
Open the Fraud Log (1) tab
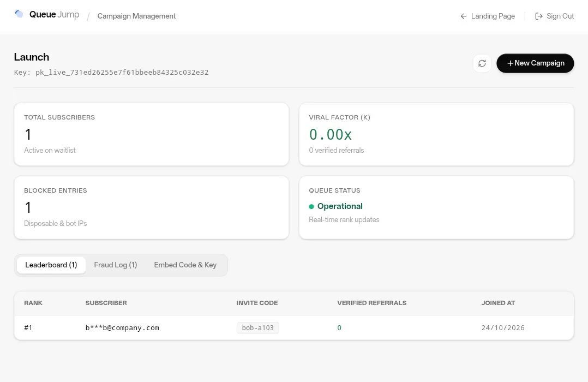(116, 265)
